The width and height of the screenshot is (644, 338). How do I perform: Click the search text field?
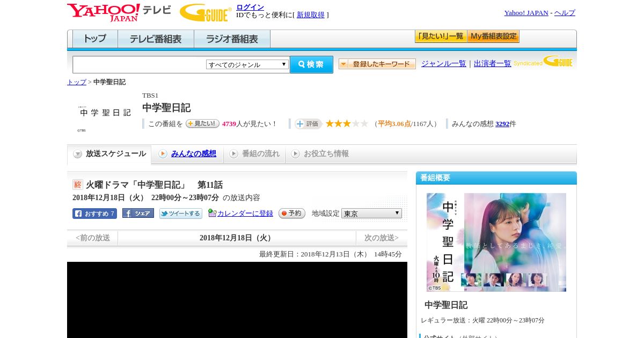[x=140, y=64]
